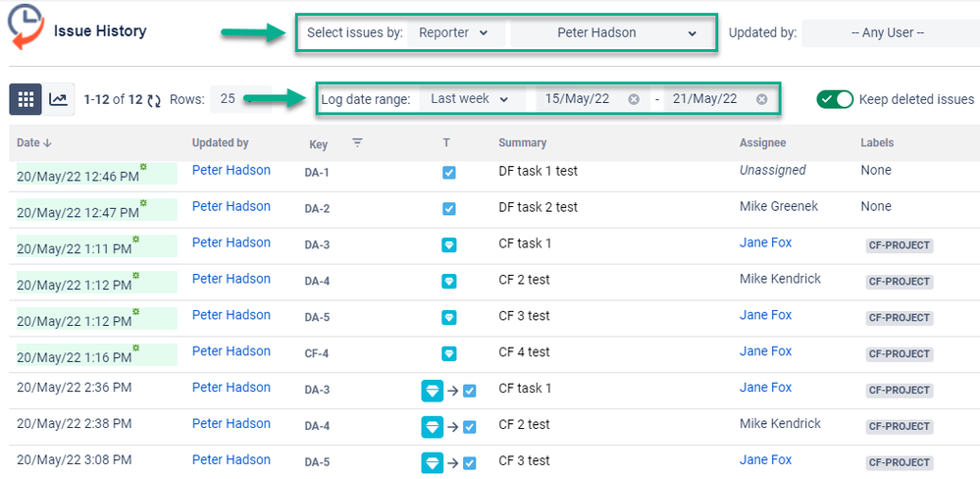
Task: Sort by the Date column header
Action: (34, 142)
